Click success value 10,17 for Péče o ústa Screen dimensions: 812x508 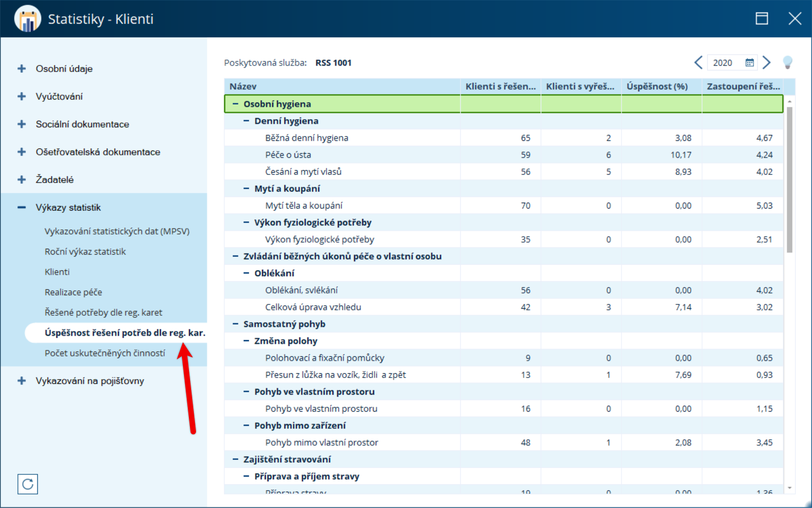click(x=681, y=155)
